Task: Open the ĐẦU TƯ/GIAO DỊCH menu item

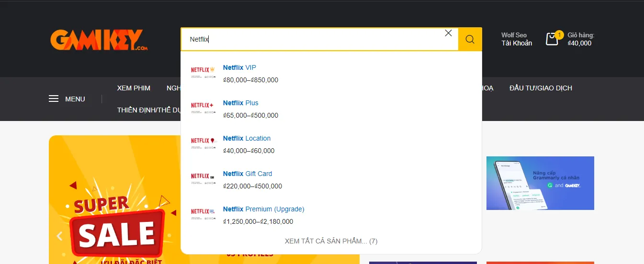Action: pos(541,88)
